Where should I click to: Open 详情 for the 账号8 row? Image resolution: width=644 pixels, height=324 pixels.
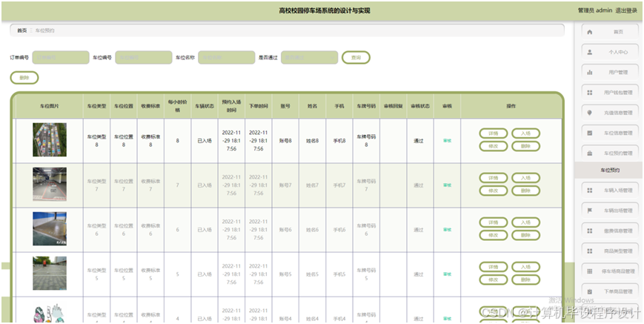494,133
